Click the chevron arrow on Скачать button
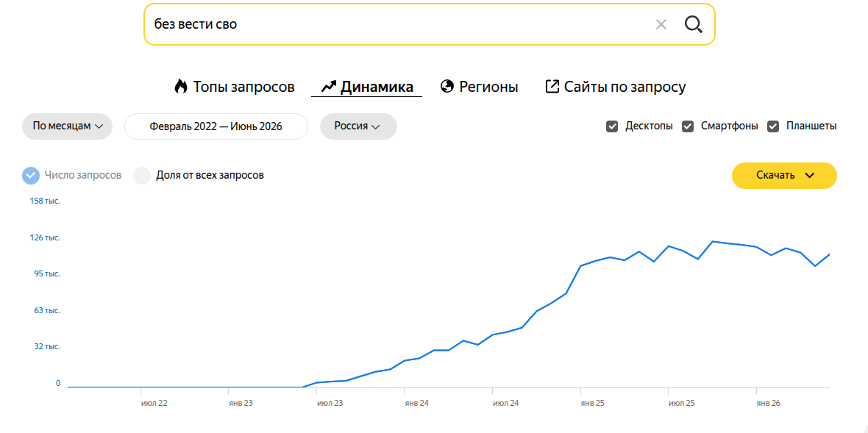868x433 pixels. (x=809, y=175)
